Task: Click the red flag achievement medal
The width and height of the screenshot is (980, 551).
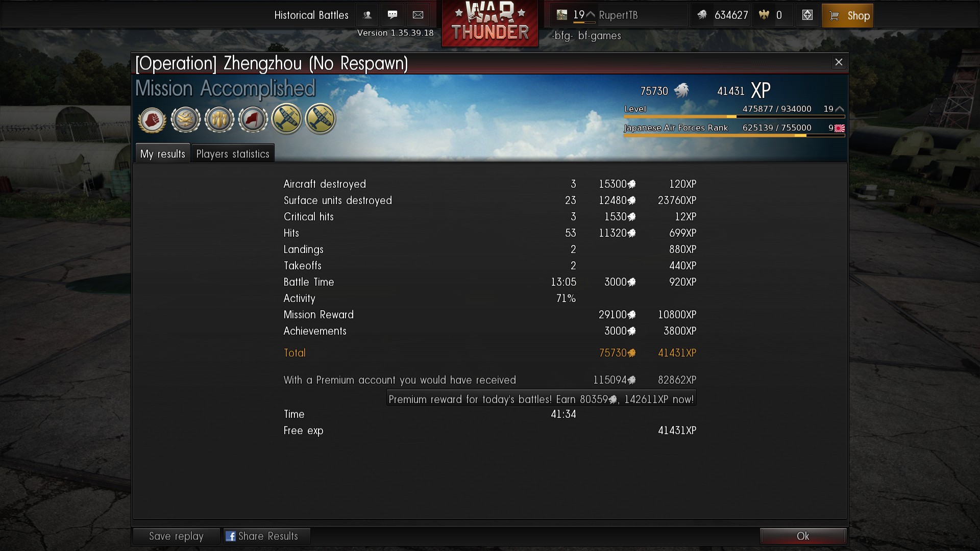Action: [x=253, y=120]
